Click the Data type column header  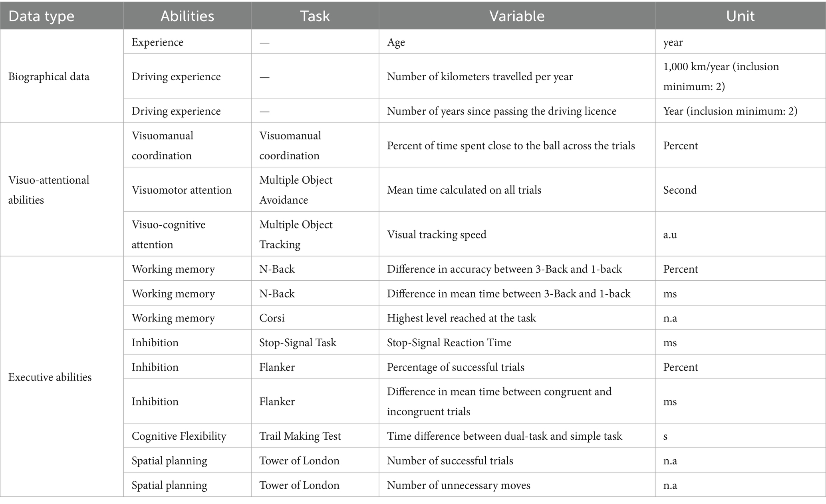(42, 16)
